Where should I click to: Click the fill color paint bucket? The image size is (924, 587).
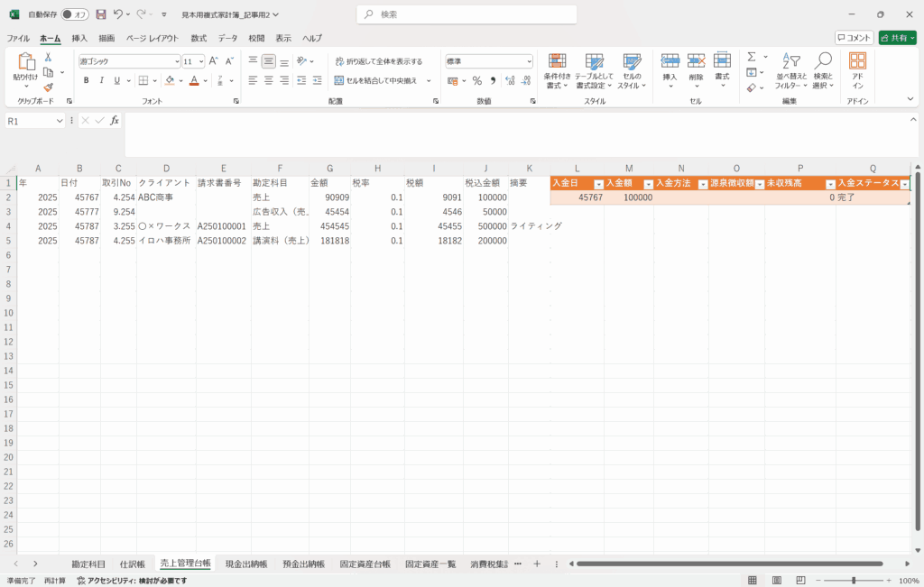pyautogui.click(x=170, y=80)
